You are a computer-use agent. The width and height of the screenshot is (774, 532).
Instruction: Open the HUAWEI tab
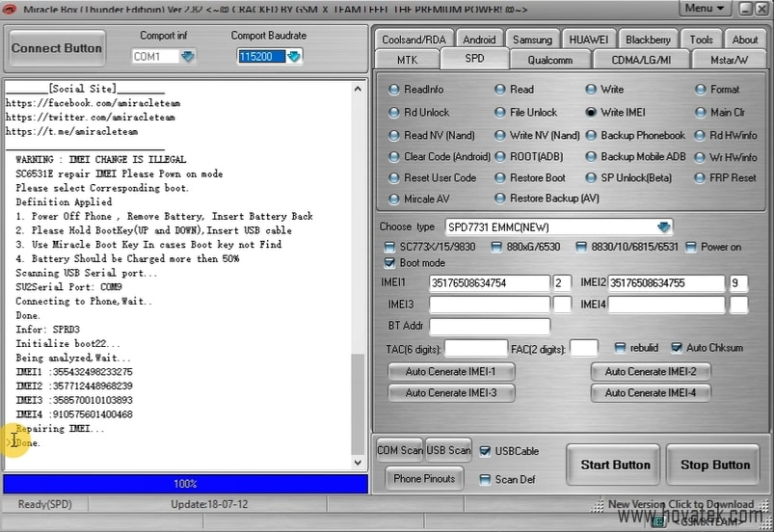pos(588,40)
